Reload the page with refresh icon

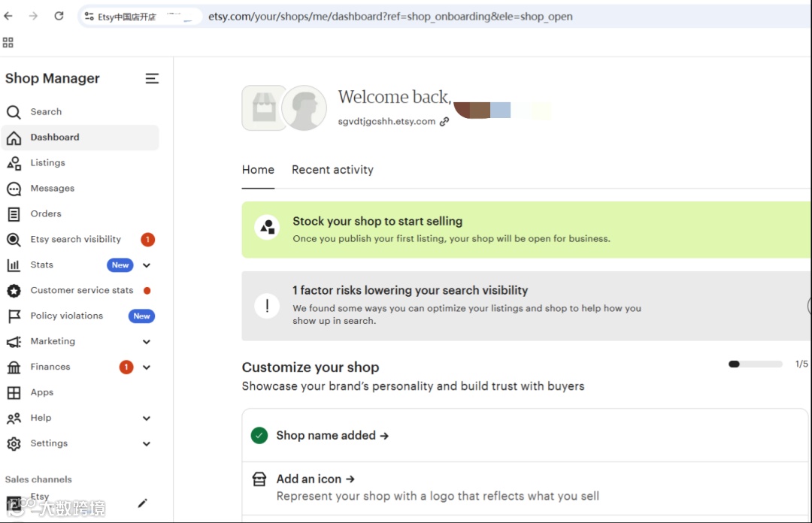pyautogui.click(x=59, y=16)
